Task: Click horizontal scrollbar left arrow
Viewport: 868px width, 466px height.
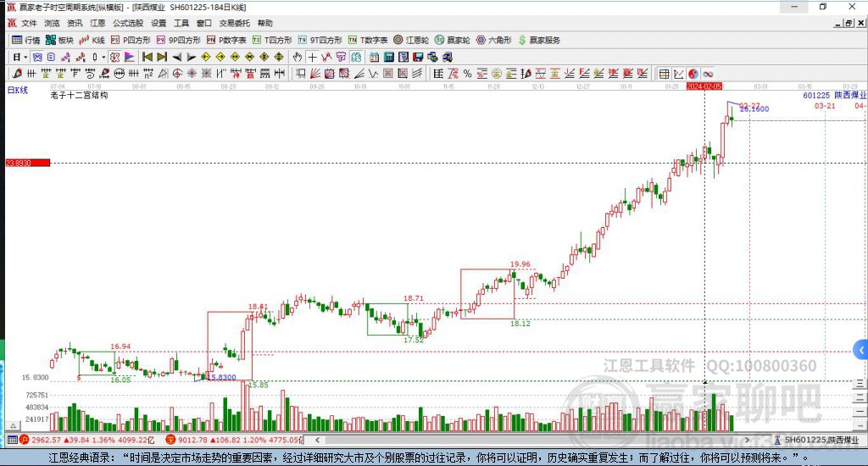Action: pos(317,440)
